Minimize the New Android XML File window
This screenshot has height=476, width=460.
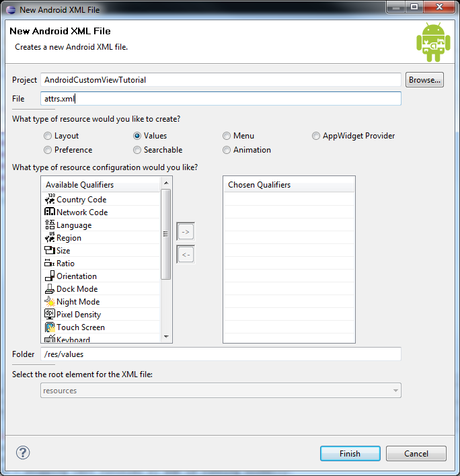pos(396,7)
